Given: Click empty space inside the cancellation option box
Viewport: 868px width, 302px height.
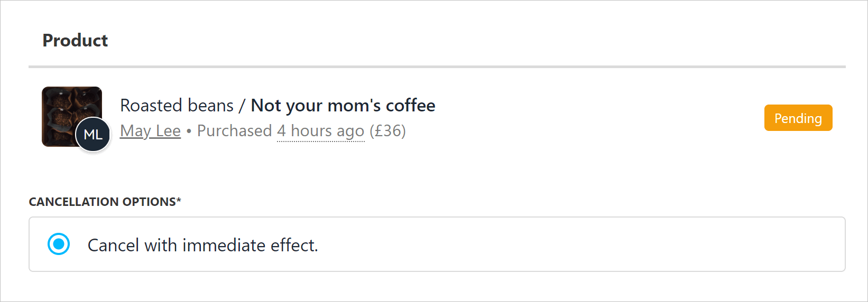Looking at the screenshot, I should click(x=581, y=244).
